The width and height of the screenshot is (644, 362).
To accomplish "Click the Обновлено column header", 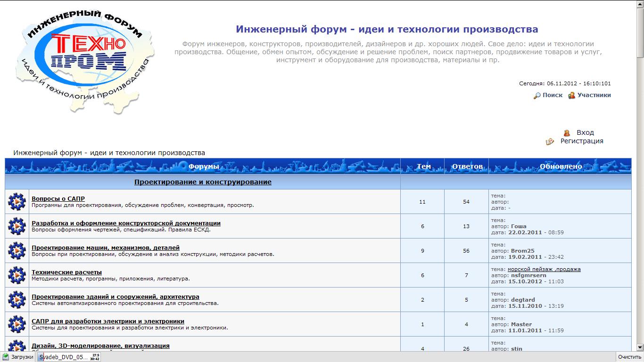I will pos(561,166).
